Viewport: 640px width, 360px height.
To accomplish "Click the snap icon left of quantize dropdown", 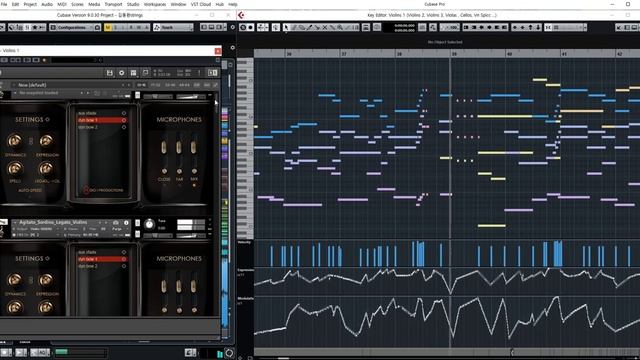I will [x=548, y=27].
